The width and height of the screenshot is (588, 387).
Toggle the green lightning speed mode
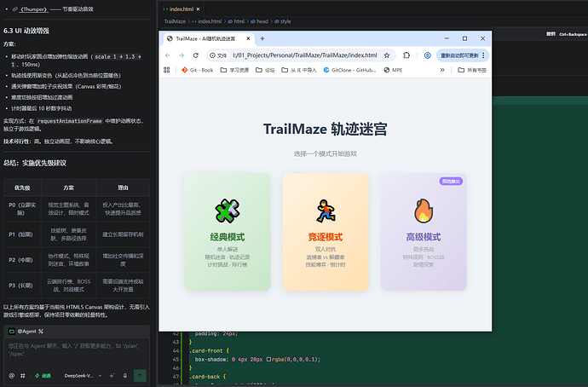pos(43,375)
